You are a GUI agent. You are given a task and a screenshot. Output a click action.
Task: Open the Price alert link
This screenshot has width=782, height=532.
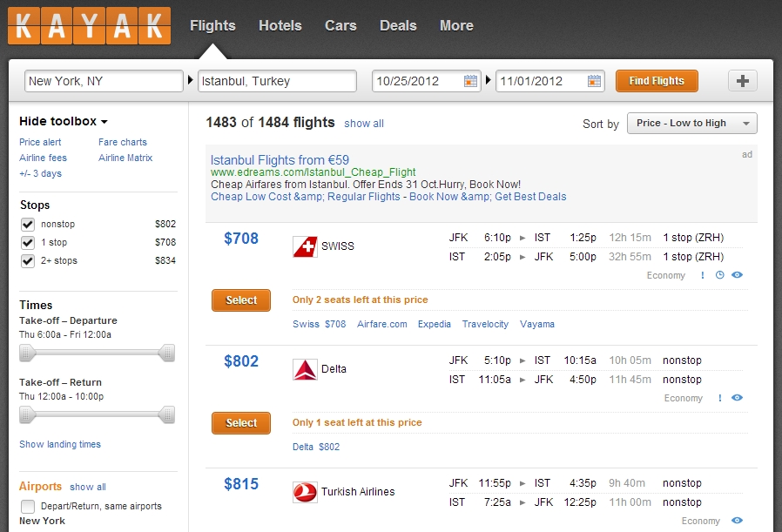40,142
